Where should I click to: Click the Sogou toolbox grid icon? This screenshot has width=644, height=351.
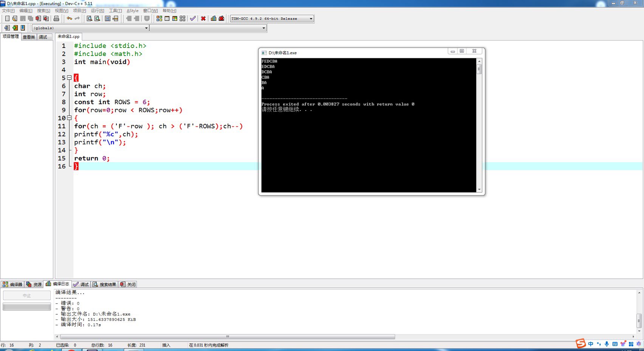point(631,344)
